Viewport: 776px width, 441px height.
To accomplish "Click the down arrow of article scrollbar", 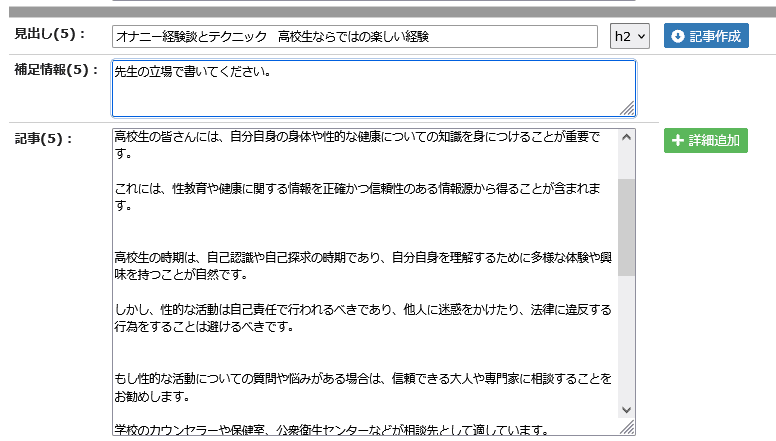I will coord(627,410).
